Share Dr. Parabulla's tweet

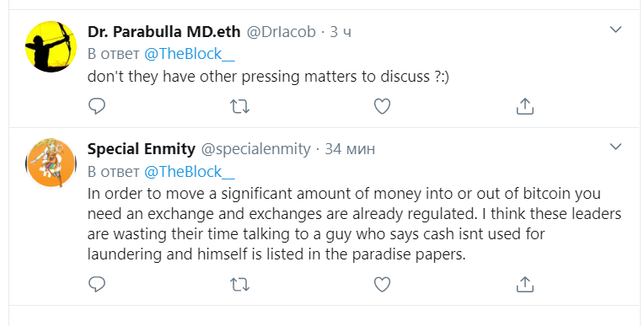524,106
